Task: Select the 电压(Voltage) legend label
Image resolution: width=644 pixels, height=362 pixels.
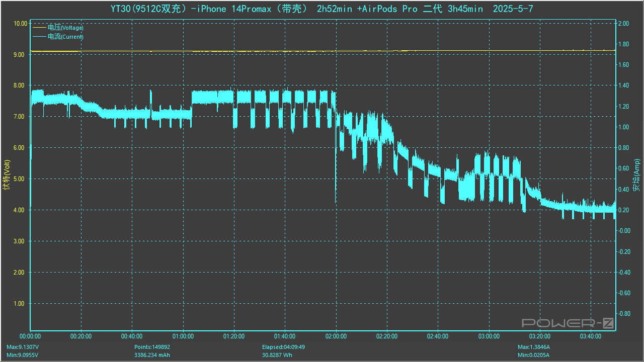Action: 65,28
